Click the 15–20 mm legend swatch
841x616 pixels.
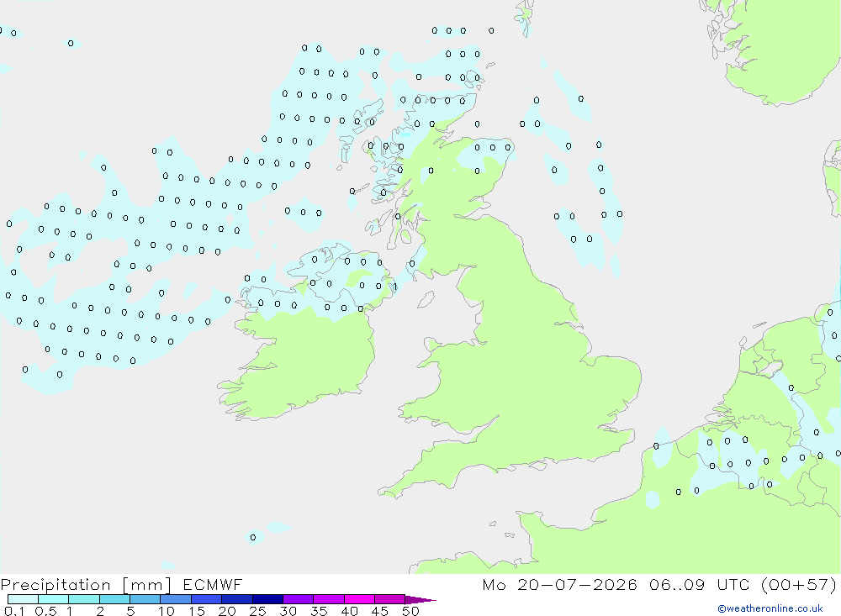click(x=206, y=599)
